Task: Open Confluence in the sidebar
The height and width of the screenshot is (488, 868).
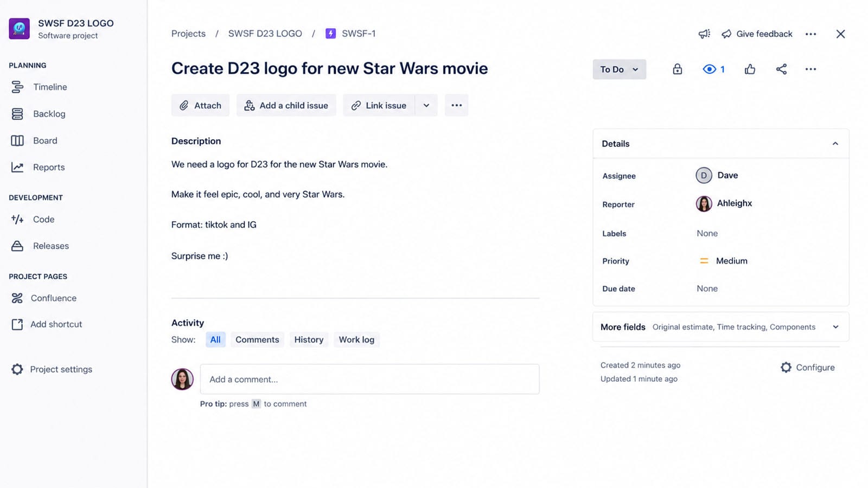Action: point(54,298)
